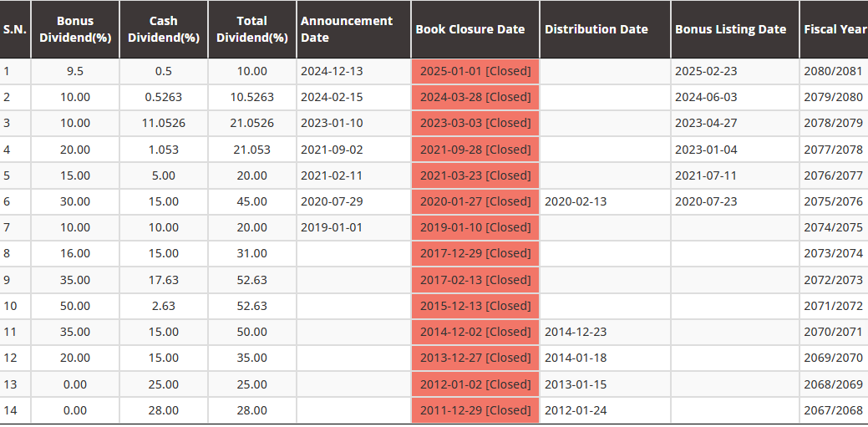Click the 2015-12-13 [Closed] book closure cell
Screen dimensions: 868x427
[x=475, y=306]
